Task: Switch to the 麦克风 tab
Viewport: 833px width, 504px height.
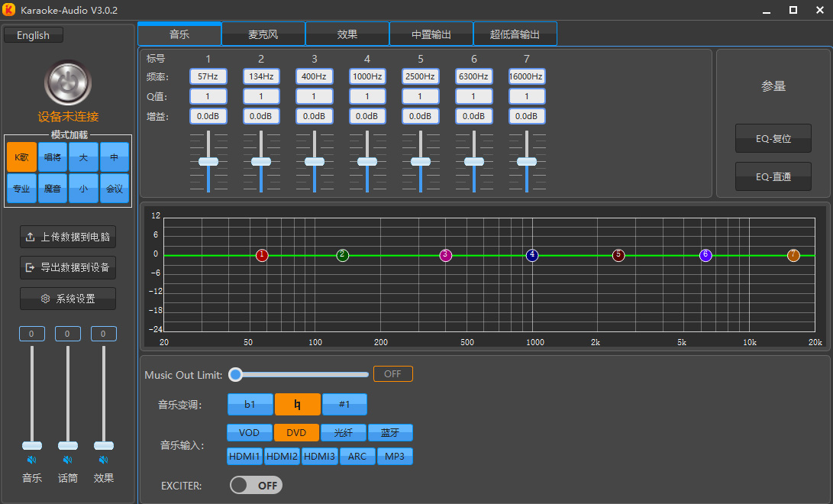Action: (263, 34)
